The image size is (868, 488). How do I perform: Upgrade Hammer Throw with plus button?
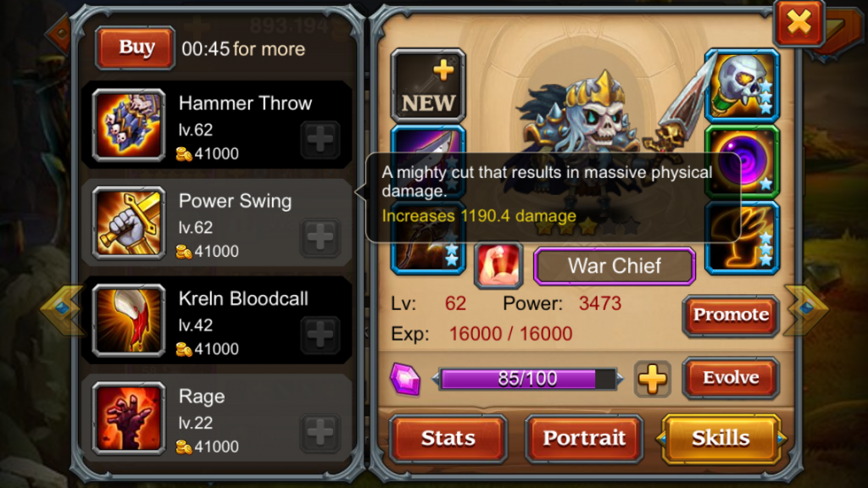320,140
